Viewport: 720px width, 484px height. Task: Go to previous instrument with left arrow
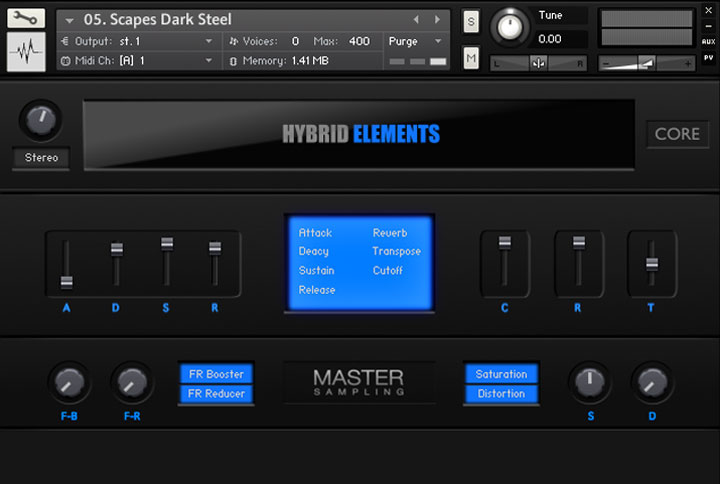pos(417,19)
